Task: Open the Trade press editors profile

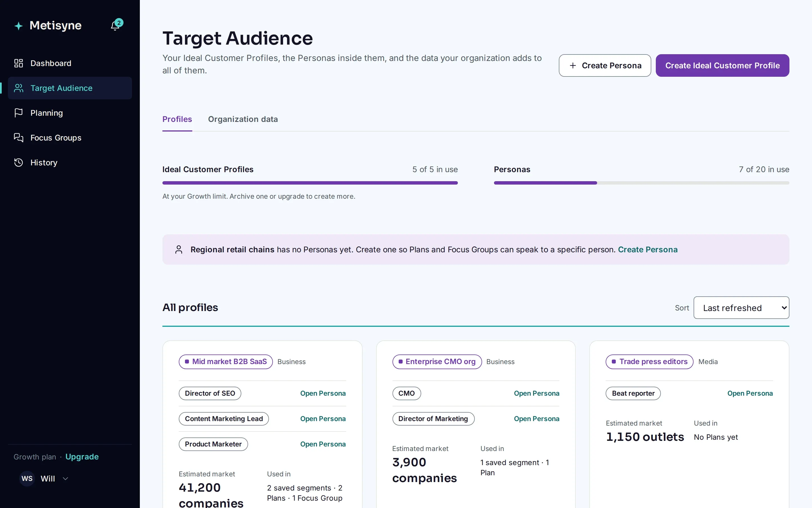Action: (650, 362)
